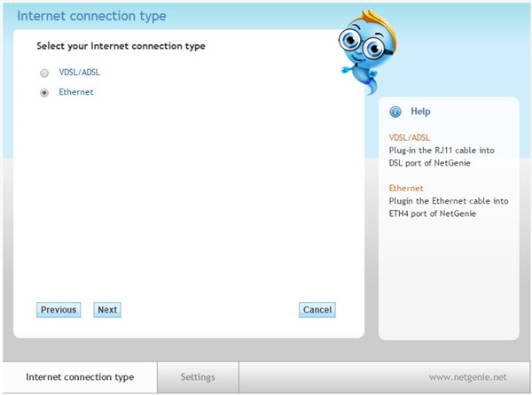Click the 'DSL port of NetGenie' text
This screenshot has height=395, width=532.
click(x=429, y=163)
